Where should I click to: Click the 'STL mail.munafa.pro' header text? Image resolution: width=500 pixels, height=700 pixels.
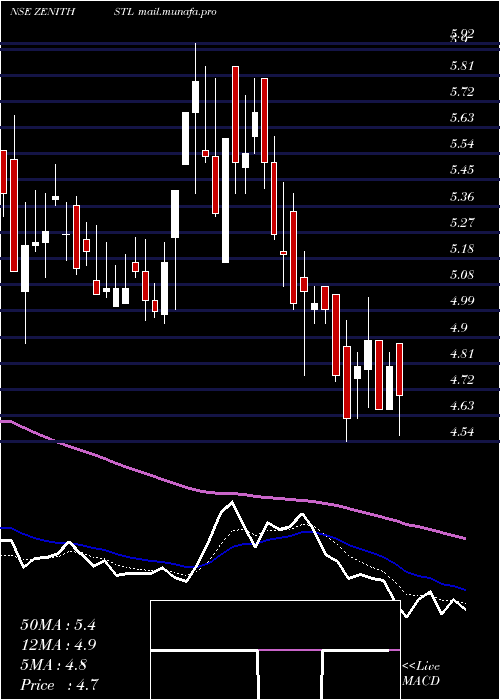tap(165, 12)
